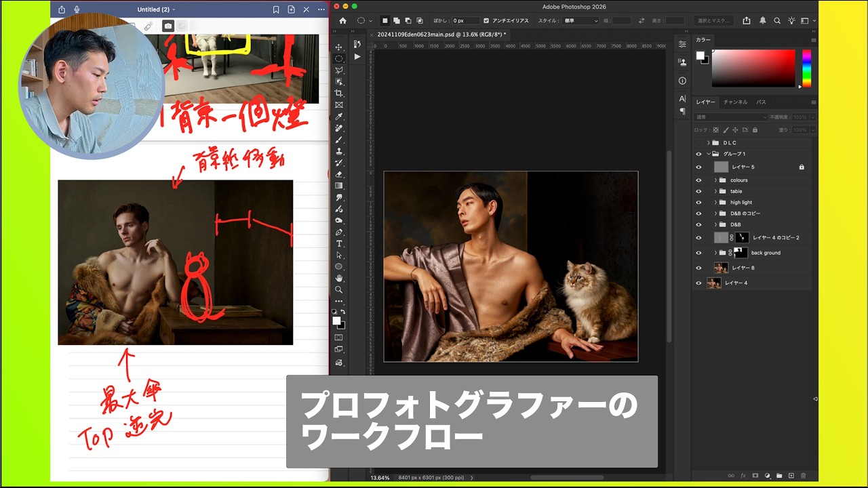Hide the colours folder
Image resolution: width=868 pixels, height=488 pixels.
[x=698, y=180]
